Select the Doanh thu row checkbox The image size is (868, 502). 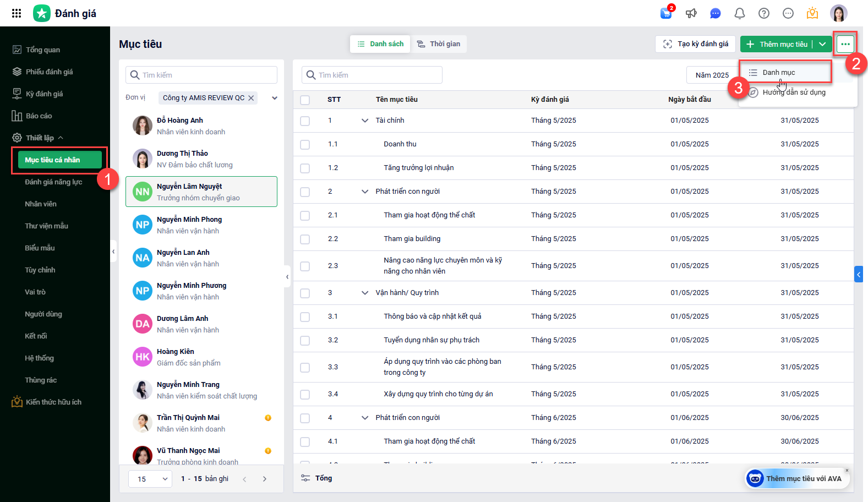click(x=305, y=144)
